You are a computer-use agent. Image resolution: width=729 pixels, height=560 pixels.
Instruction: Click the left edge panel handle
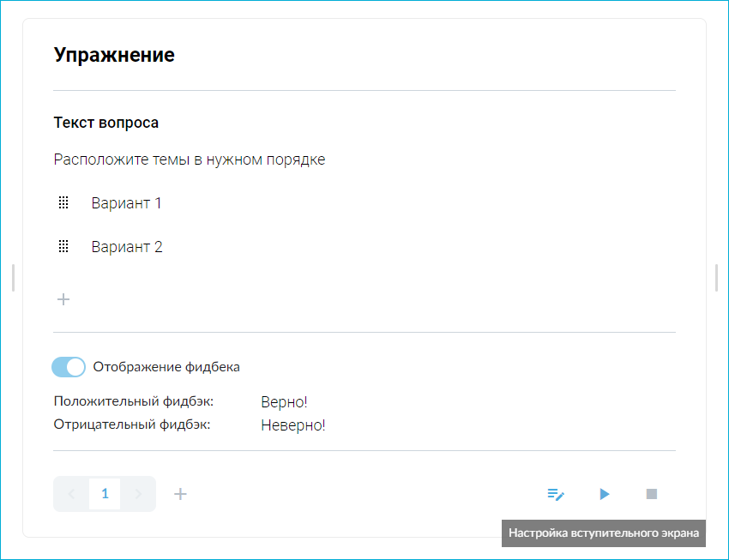[x=13, y=277]
